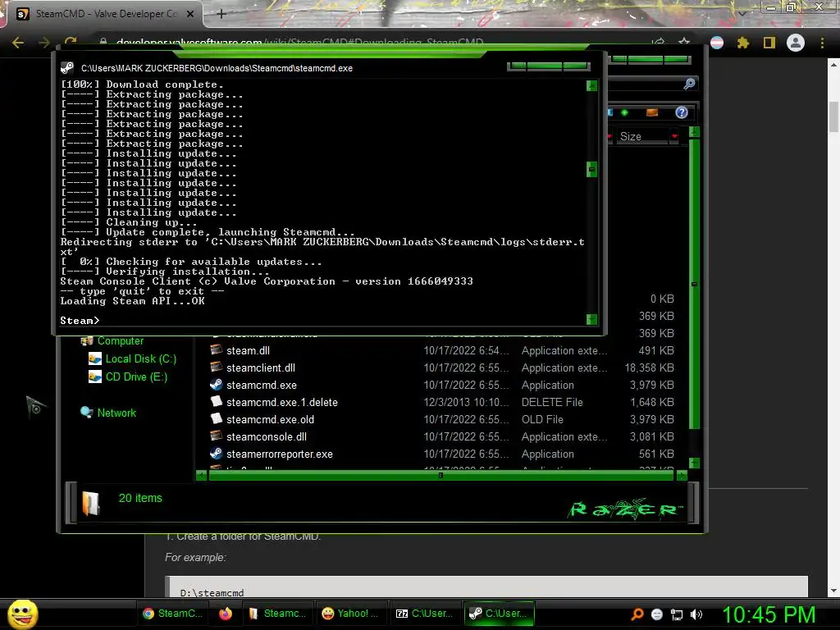The height and width of the screenshot is (630, 840).
Task: Click Explorer horizontal scrollbar right arrow
Action: coord(682,475)
